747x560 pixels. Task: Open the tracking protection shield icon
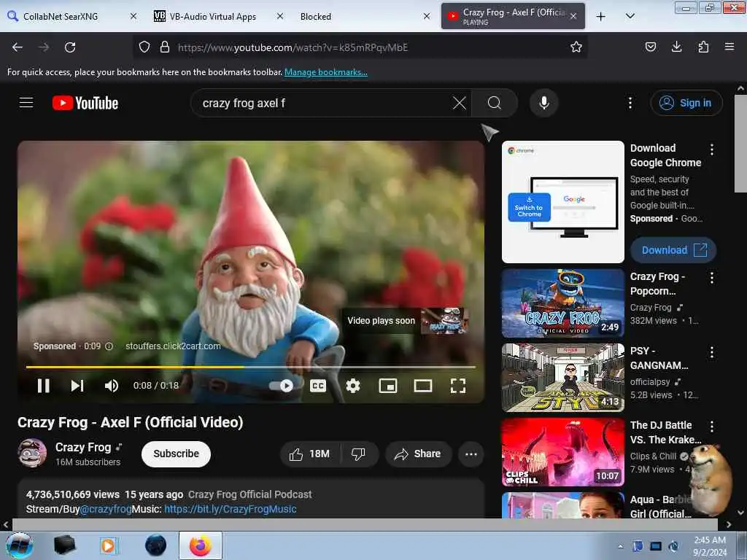pyautogui.click(x=144, y=47)
